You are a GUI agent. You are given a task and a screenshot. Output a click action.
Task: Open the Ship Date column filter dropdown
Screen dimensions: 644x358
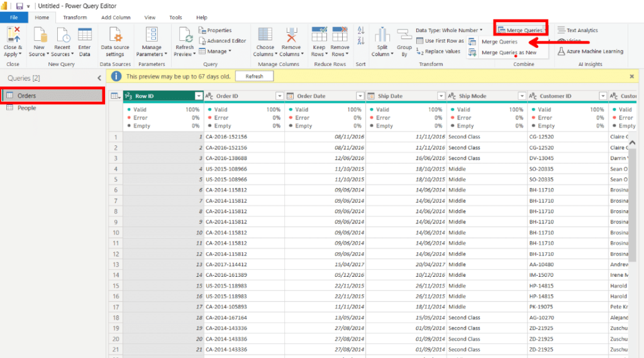(441, 96)
